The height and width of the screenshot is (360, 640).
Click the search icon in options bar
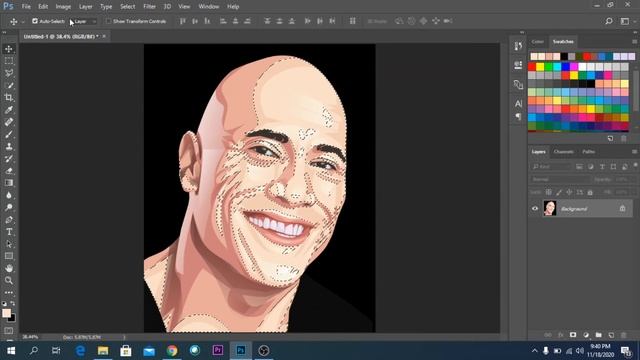tap(609, 21)
